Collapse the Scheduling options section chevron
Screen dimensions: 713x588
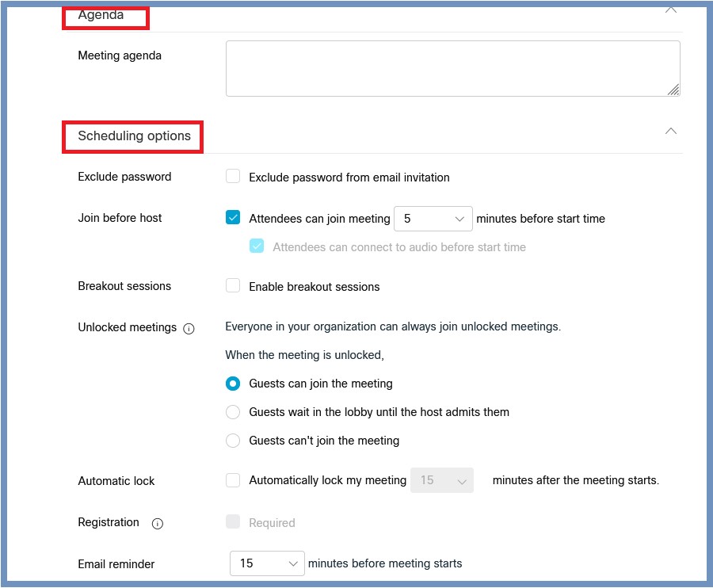tap(670, 132)
